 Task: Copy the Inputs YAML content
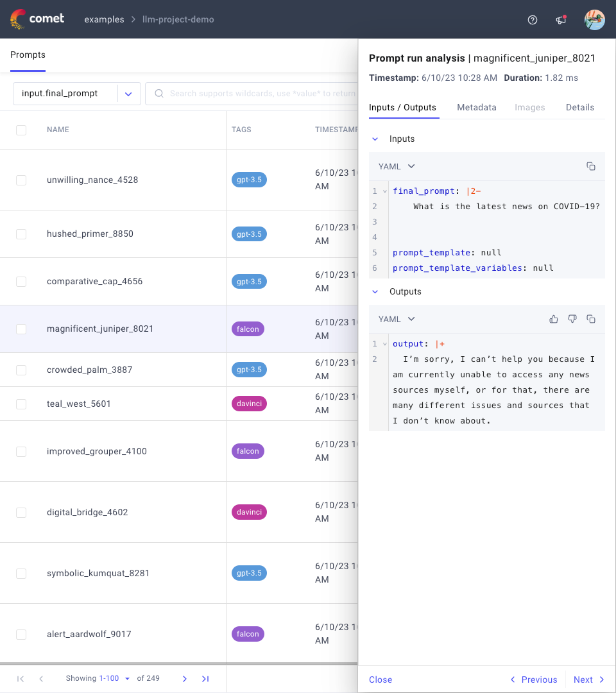(x=591, y=166)
